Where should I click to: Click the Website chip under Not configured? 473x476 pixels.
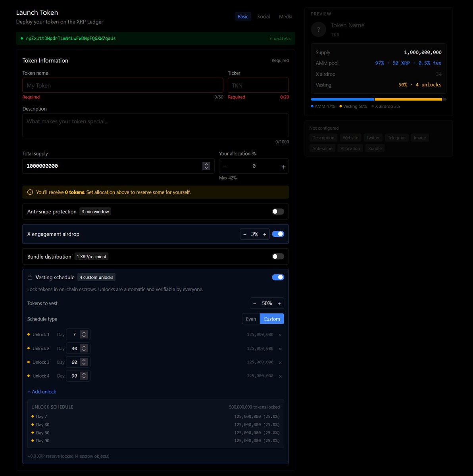pyautogui.click(x=350, y=138)
